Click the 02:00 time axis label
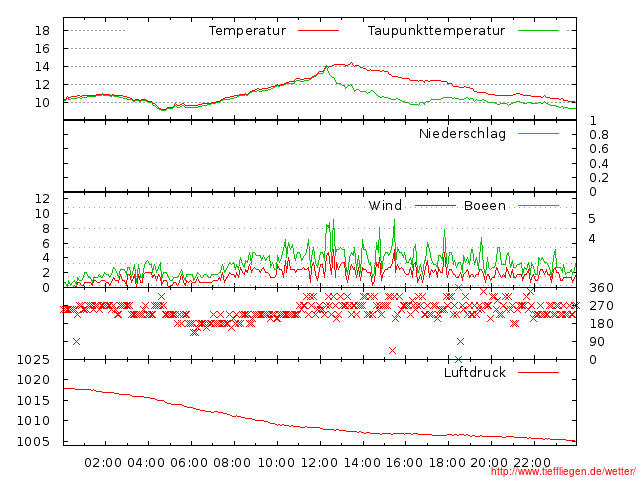 coord(103,463)
